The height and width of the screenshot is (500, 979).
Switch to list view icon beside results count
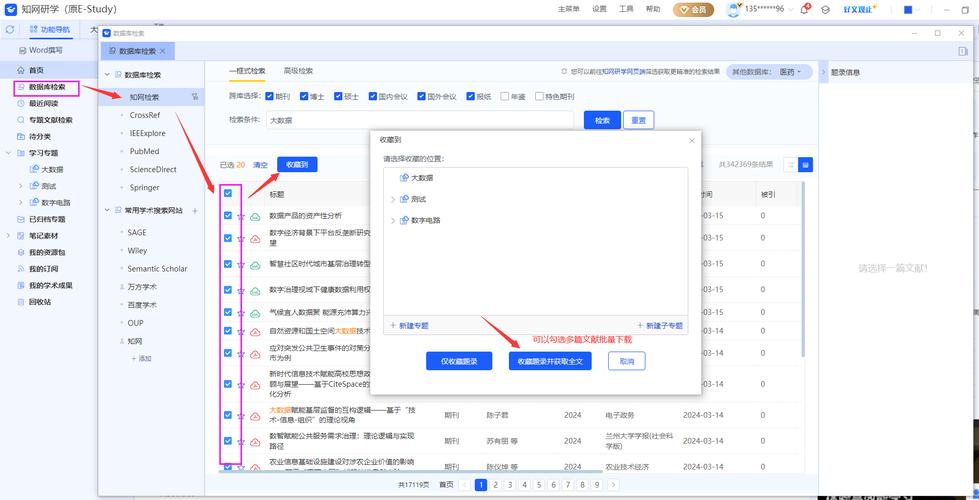click(x=790, y=165)
